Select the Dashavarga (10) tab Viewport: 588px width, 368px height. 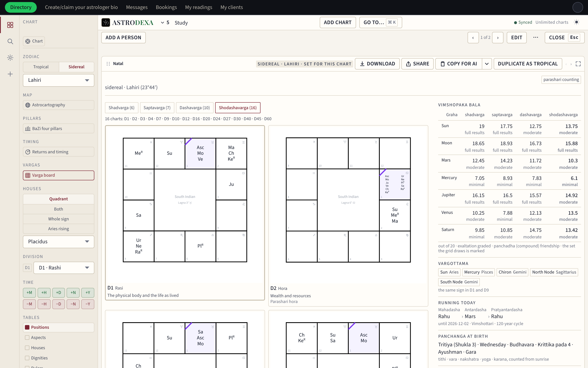coord(195,108)
